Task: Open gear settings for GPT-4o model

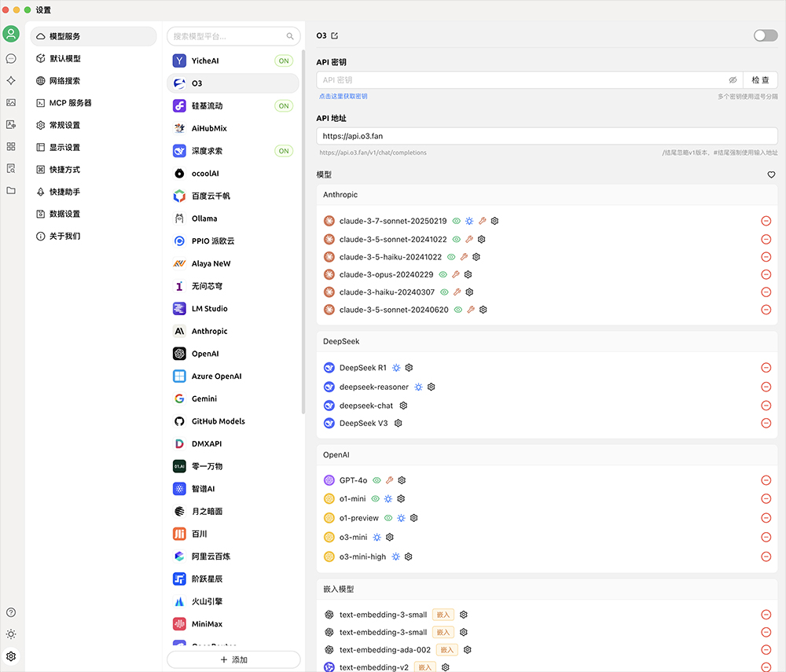Action: (402, 480)
